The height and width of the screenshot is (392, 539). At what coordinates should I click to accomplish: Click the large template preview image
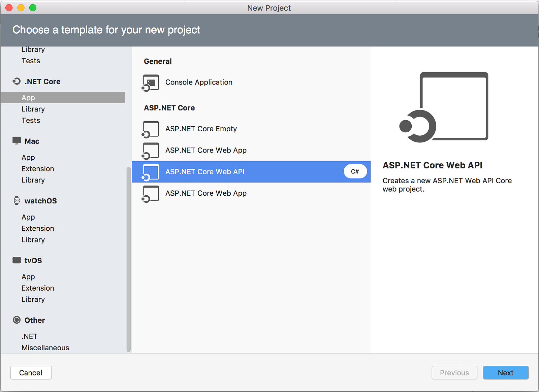pyautogui.click(x=444, y=107)
